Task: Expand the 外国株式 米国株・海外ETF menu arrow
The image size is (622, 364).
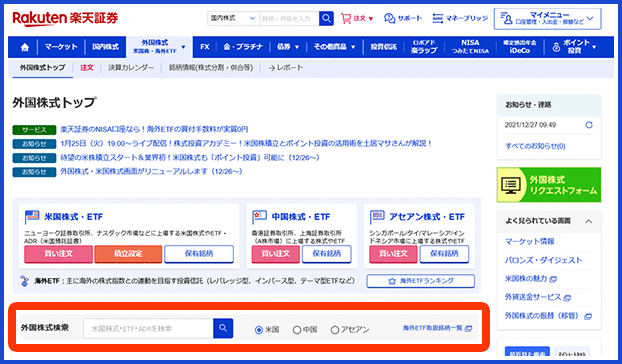Action: (x=183, y=47)
